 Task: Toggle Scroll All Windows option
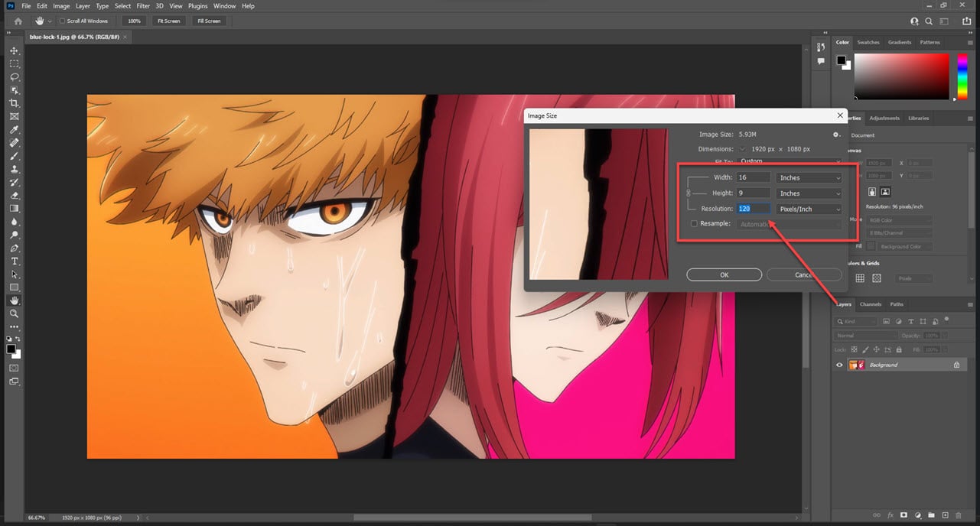click(x=62, y=21)
